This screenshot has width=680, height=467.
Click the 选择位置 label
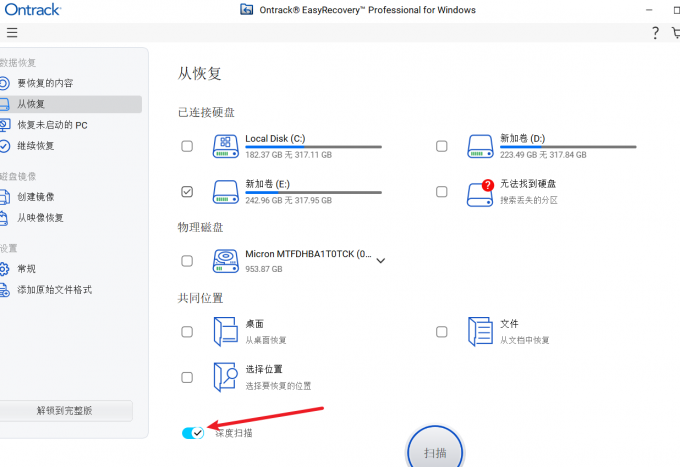(264, 369)
